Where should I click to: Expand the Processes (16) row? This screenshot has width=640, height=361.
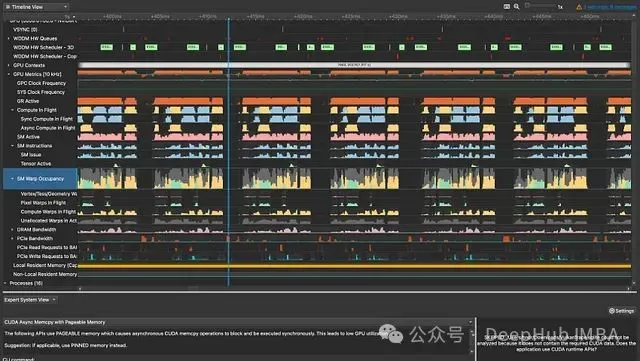5,283
